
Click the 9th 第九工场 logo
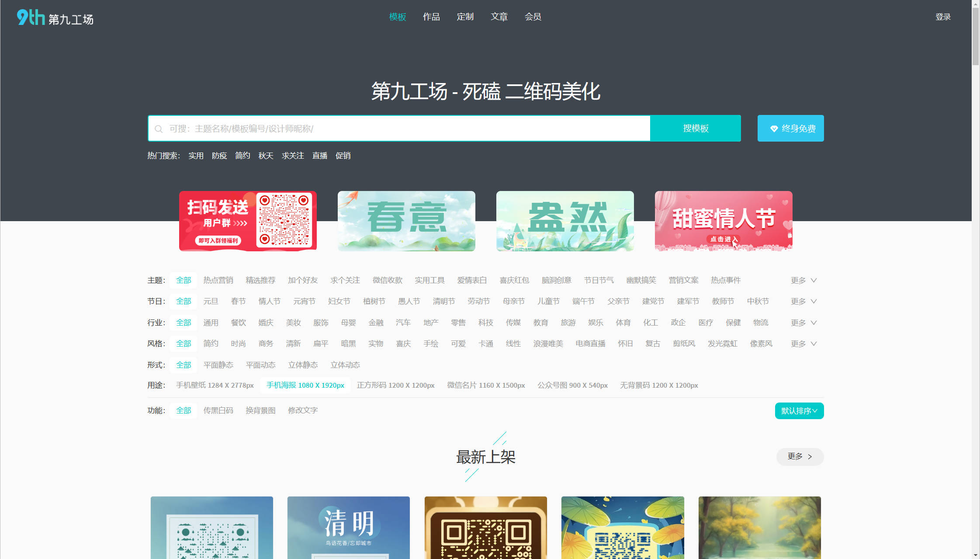click(x=55, y=17)
